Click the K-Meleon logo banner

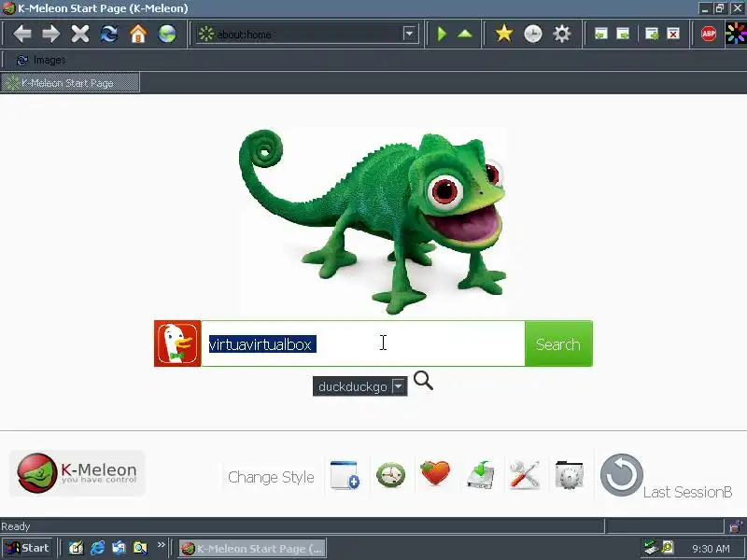tap(78, 473)
